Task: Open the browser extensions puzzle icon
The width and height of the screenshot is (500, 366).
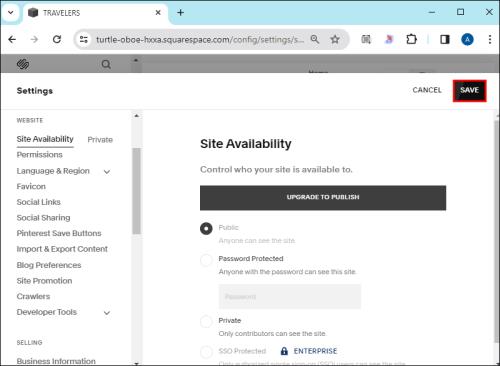Action: [x=411, y=39]
